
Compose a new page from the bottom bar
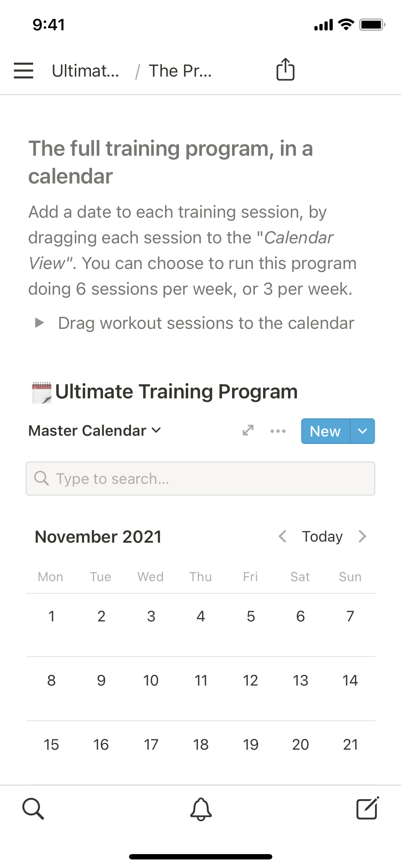367,808
